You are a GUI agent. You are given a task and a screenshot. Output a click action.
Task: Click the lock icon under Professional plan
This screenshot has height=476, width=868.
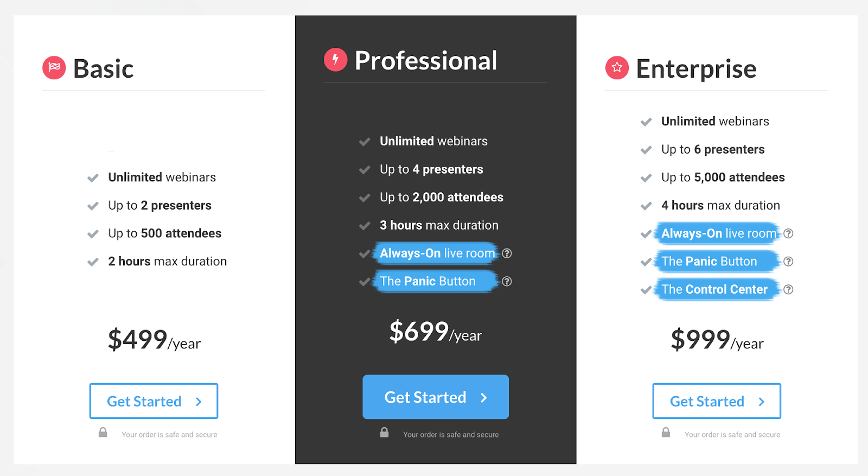[x=384, y=433]
